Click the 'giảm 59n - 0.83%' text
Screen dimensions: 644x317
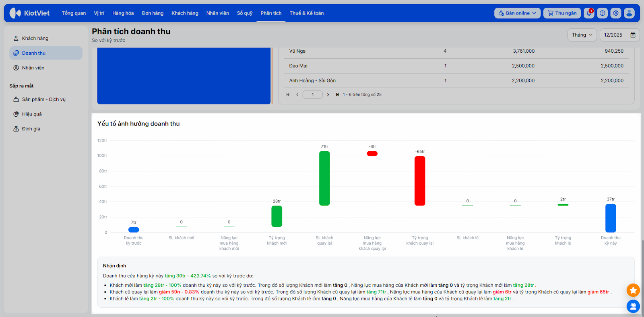click(179, 292)
